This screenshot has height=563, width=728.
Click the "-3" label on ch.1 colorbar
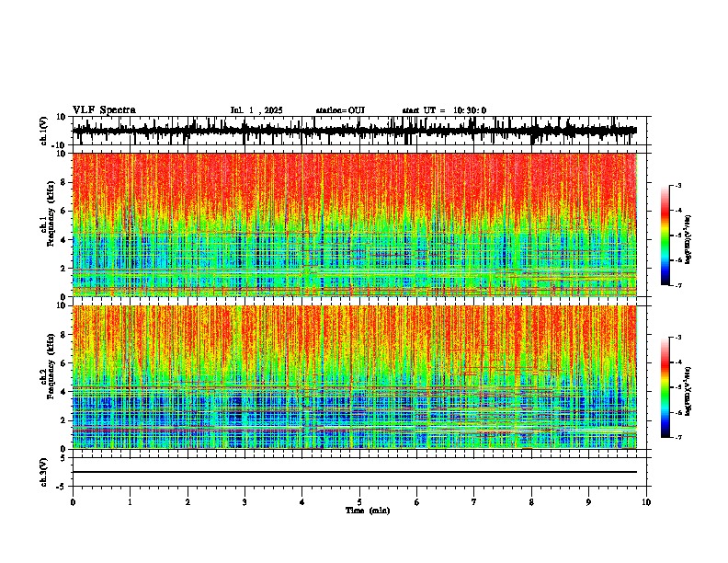pos(678,185)
